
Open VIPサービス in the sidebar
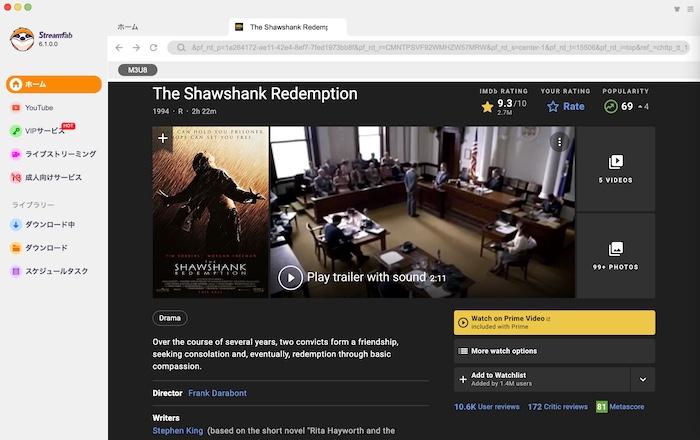pyautogui.click(x=42, y=131)
